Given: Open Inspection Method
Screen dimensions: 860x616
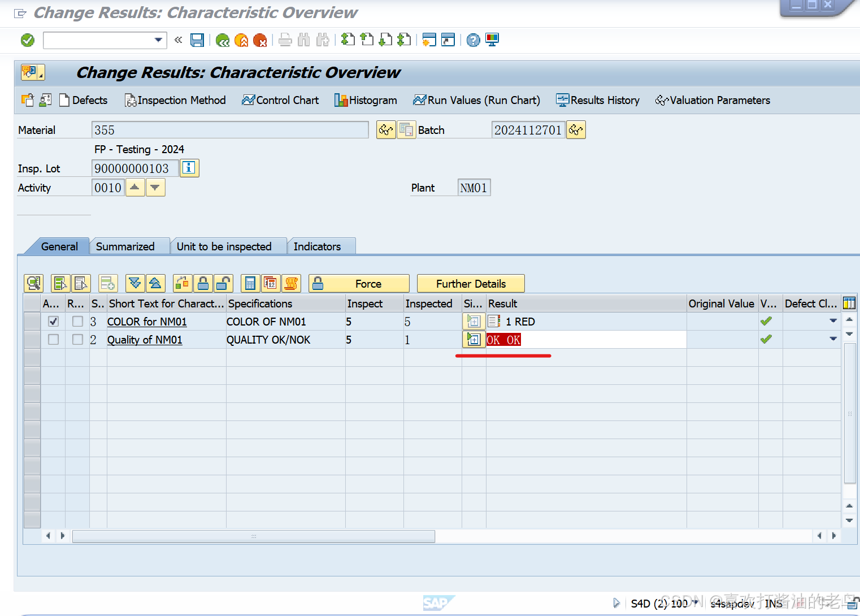Looking at the screenshot, I should [x=175, y=100].
